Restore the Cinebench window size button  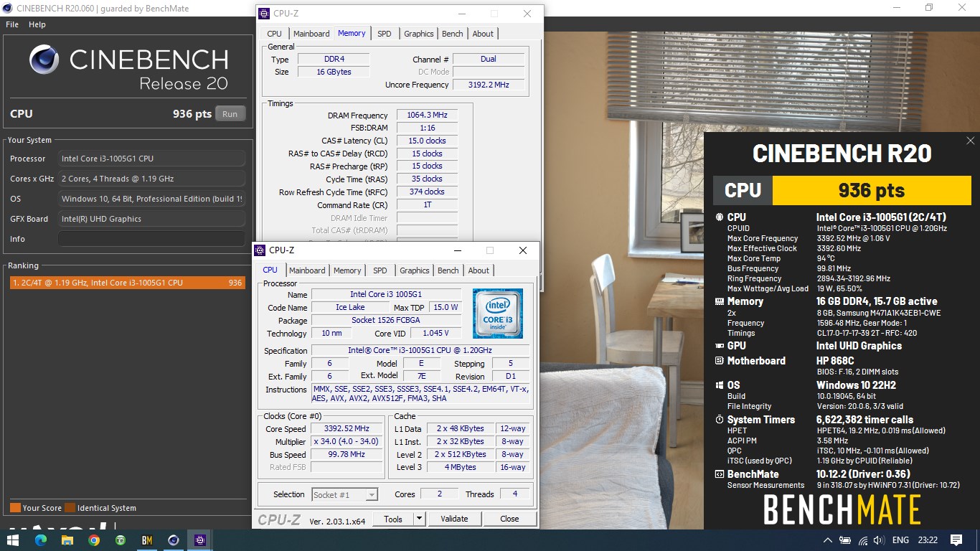coord(929,8)
